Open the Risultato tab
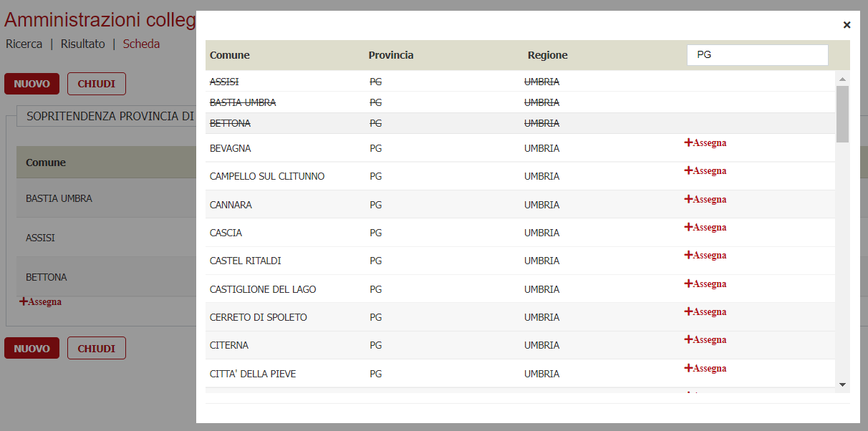This screenshot has width=868, height=431. pyautogui.click(x=82, y=44)
